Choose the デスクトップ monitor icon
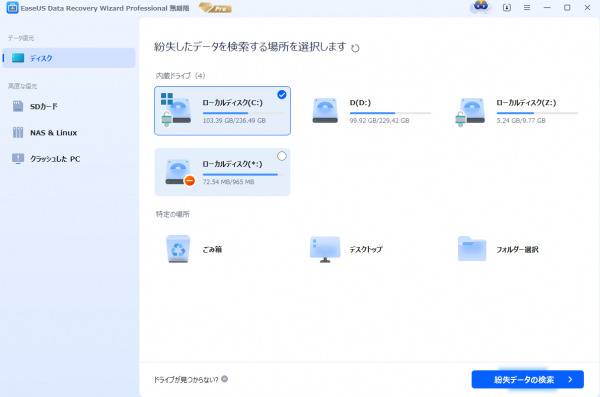This screenshot has height=397, width=600. (x=325, y=249)
